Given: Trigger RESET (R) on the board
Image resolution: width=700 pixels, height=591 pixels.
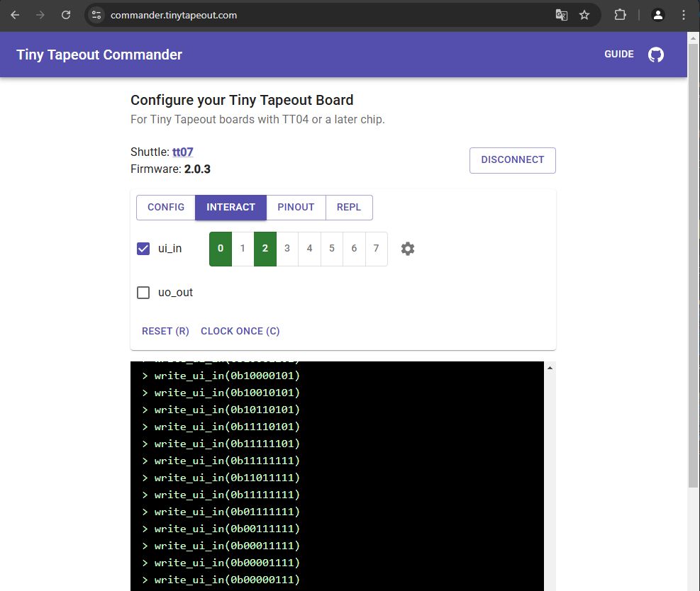Looking at the screenshot, I should (x=165, y=331).
